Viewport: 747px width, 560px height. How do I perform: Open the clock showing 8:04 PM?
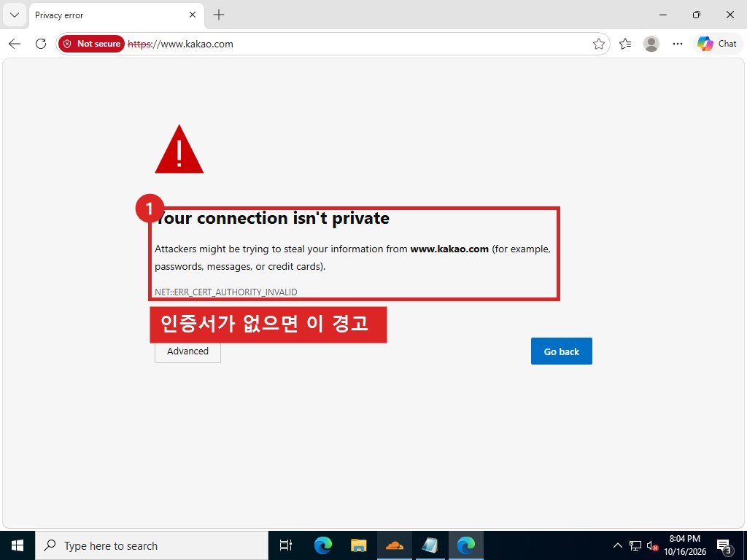(x=685, y=545)
